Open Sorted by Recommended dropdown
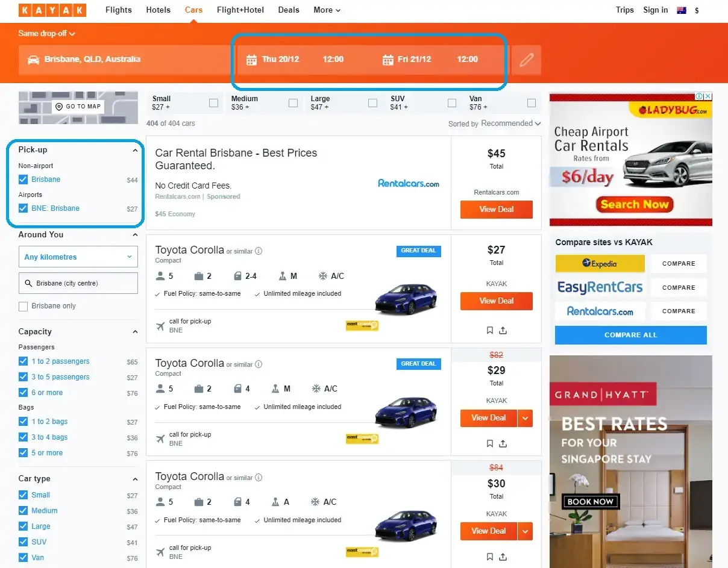728x568 pixels. [x=495, y=123]
